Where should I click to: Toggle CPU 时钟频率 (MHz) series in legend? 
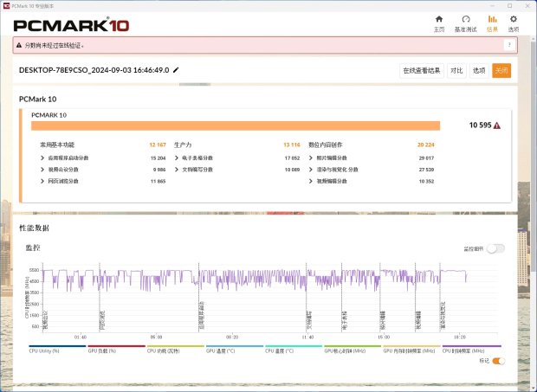click(471, 350)
